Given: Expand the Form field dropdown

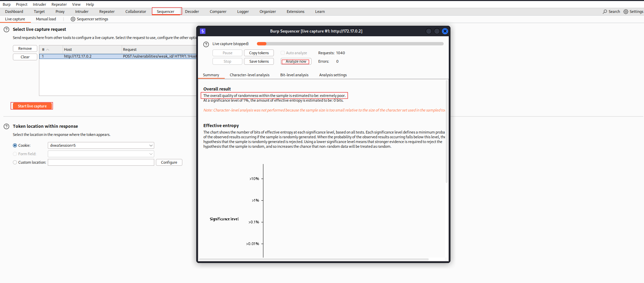Looking at the screenshot, I should point(151,154).
